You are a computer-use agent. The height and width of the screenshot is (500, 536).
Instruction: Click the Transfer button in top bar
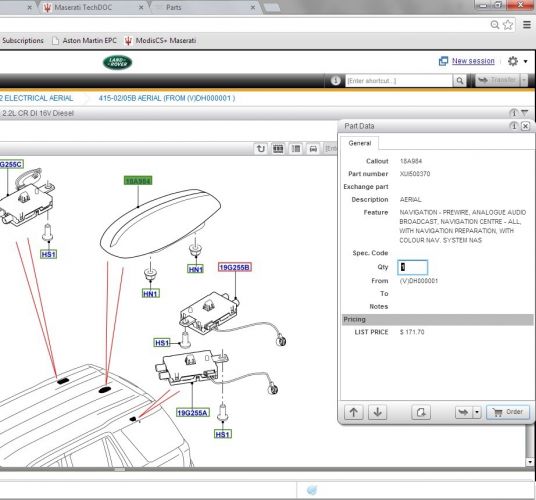497,80
